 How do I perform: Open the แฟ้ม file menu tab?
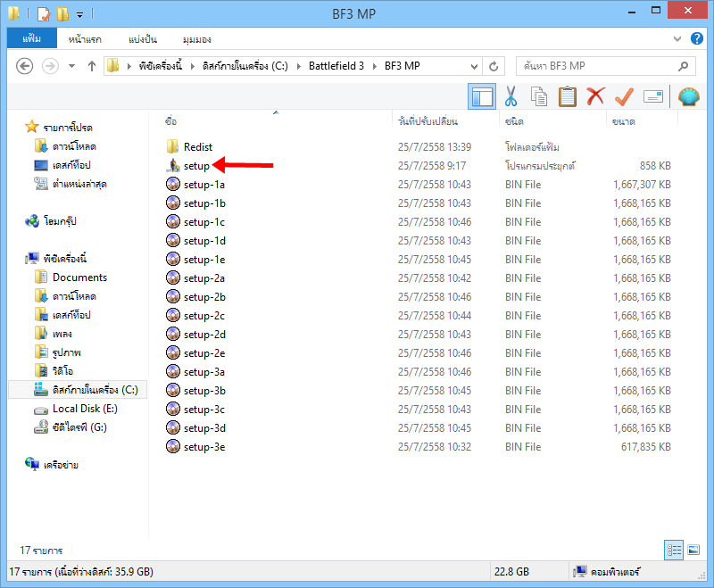tap(32, 38)
